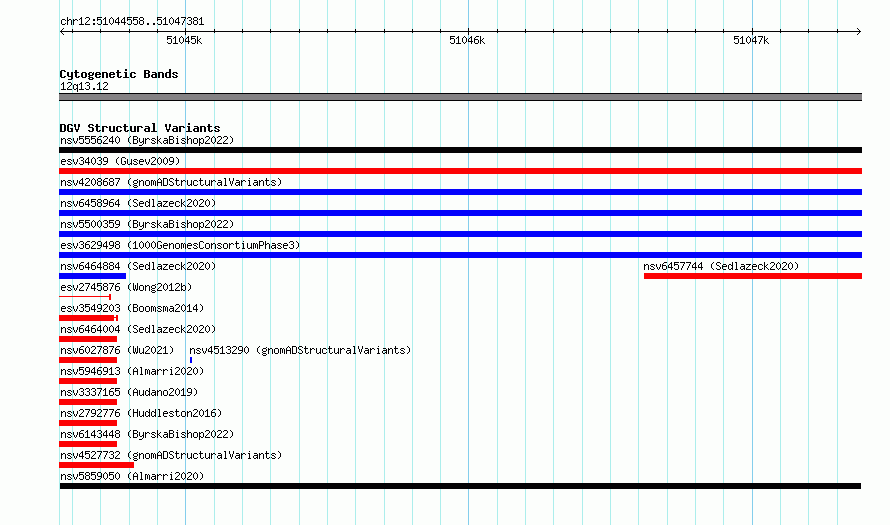Open nsv5500359 (ByrskaBishop2022) label
The image size is (890, 525).
click(147, 224)
